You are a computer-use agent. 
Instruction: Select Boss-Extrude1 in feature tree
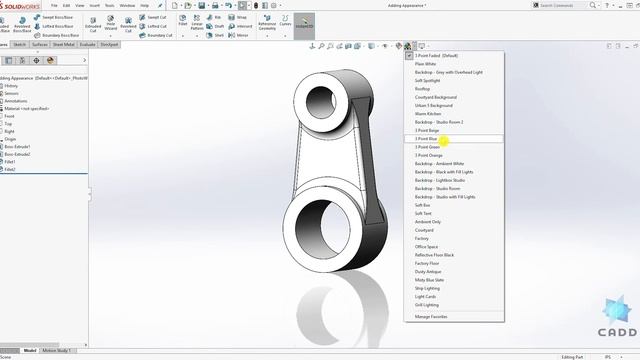[x=17, y=147]
